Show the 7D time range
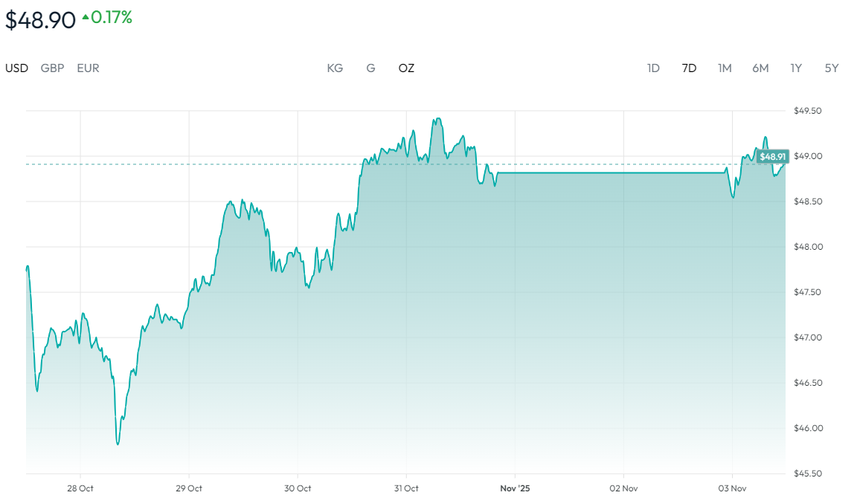 pos(689,68)
